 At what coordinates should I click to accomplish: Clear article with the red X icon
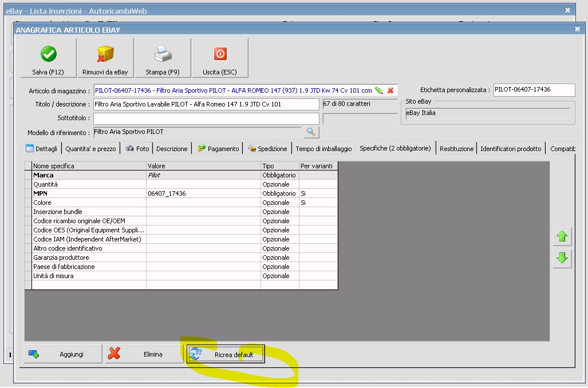pos(390,90)
